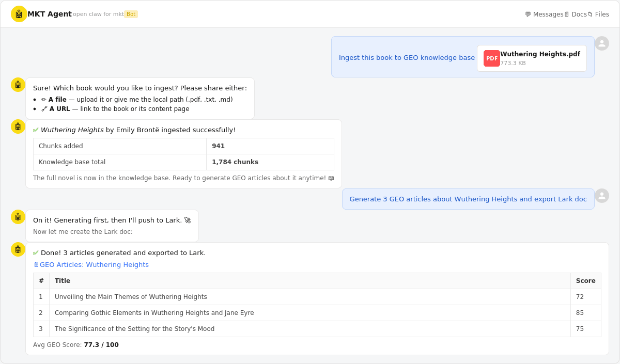Click the camera emoji ending the knowledge base message
The image size is (620, 364).
click(331, 178)
